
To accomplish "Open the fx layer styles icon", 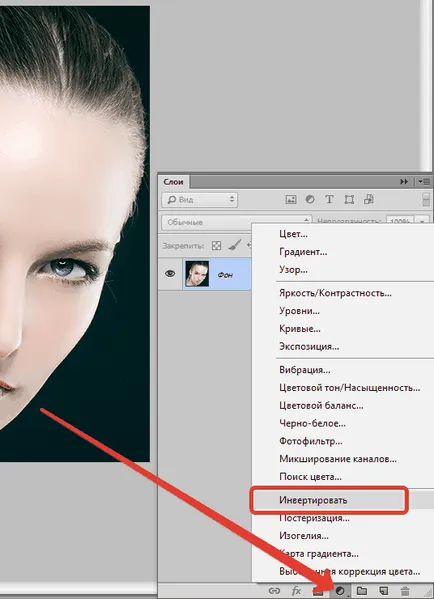I will [x=296, y=591].
